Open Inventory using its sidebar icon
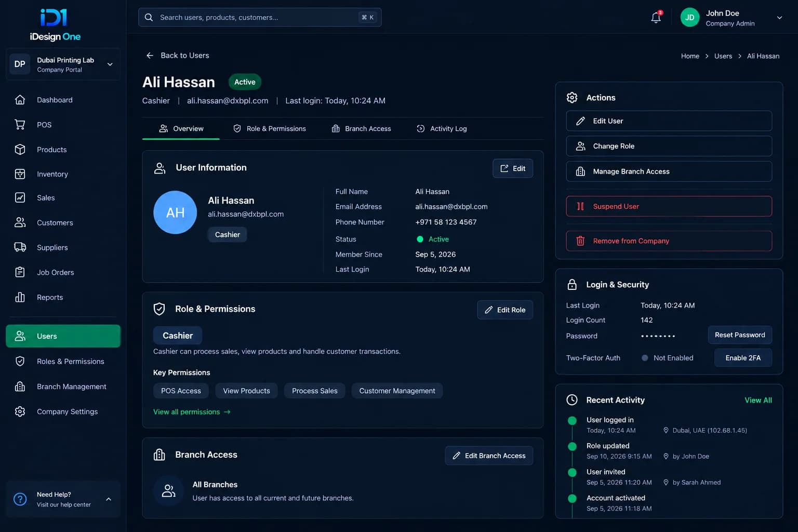The width and height of the screenshot is (798, 532). point(20,174)
